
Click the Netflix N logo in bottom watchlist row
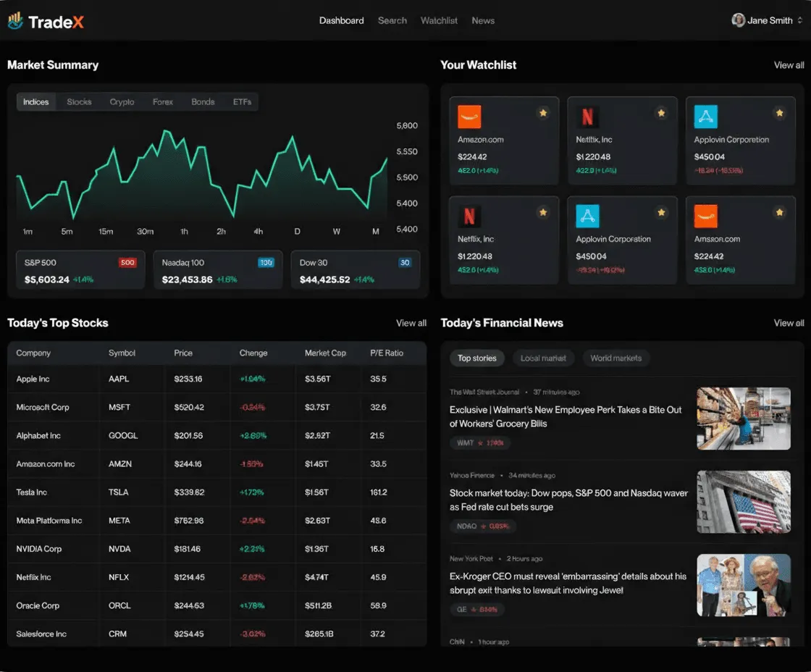[469, 217]
